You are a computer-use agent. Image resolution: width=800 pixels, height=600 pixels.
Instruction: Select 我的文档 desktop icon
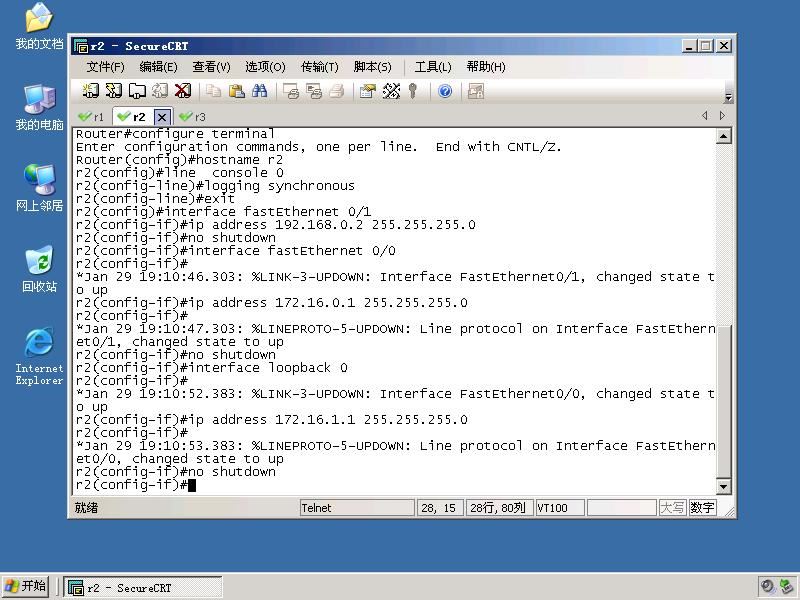click(x=39, y=26)
